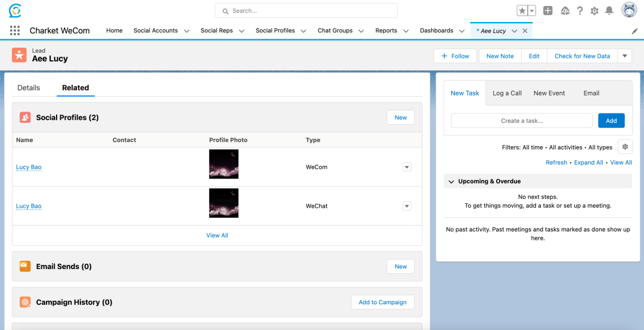Open activity timeline settings gear

pos(625,147)
